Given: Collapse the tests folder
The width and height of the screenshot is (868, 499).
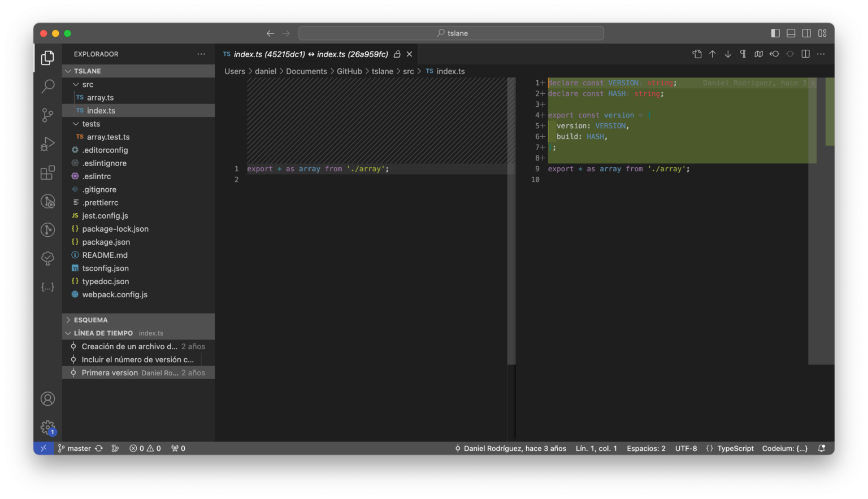Looking at the screenshot, I should (138, 124).
